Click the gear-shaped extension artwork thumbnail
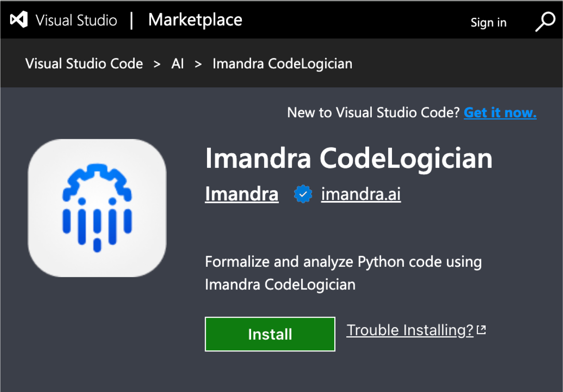Viewport: 563px width, 392px height. (96, 208)
